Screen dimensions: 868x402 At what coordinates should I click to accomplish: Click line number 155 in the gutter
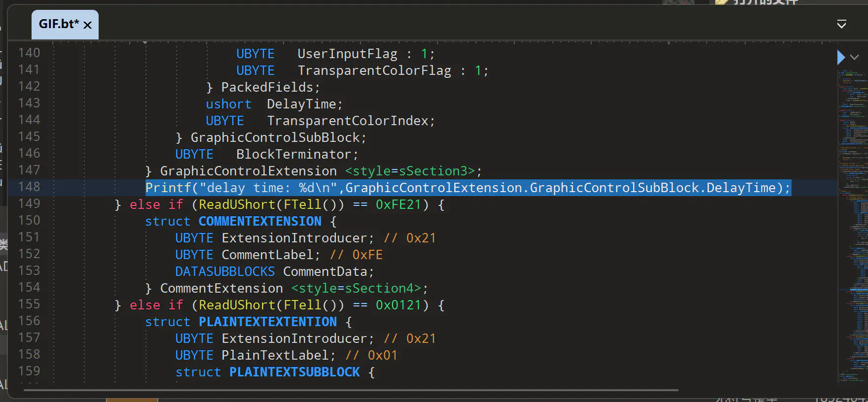pos(29,304)
